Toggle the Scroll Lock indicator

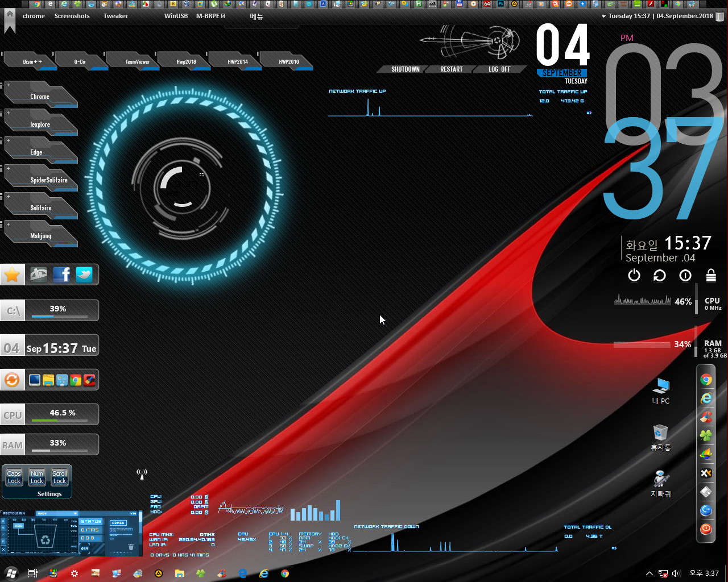(x=60, y=477)
